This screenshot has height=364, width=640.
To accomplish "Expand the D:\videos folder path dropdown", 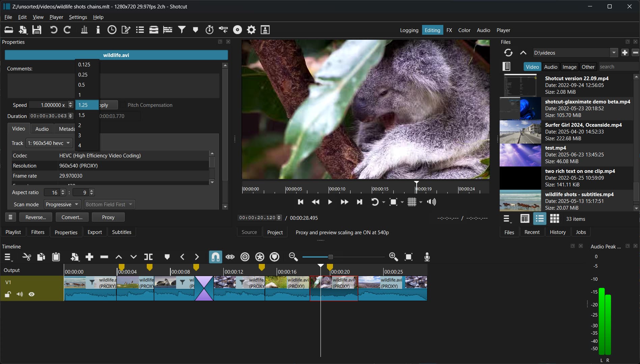I will tap(614, 53).
